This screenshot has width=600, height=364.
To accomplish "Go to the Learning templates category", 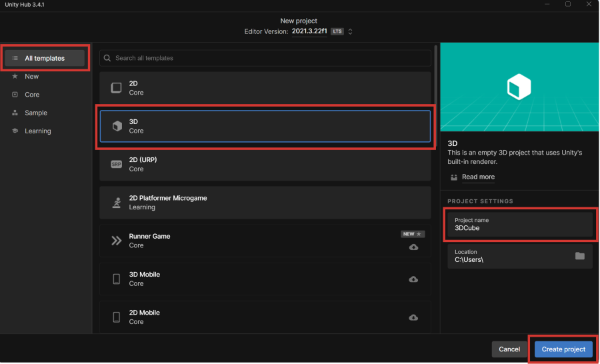I will 38,131.
